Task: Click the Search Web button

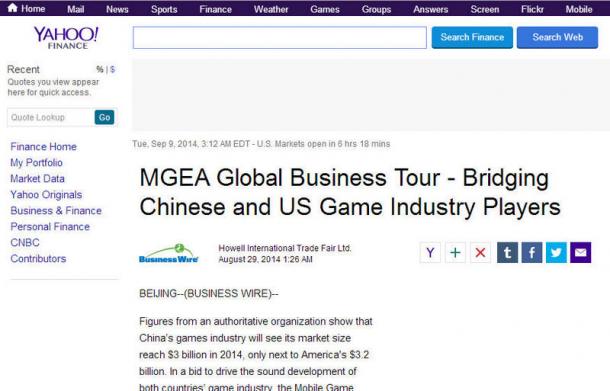Action: coord(557,37)
